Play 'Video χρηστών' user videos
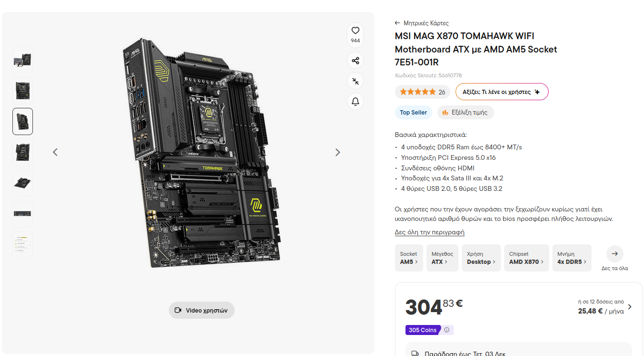This screenshot has height=356, width=644. (202, 310)
